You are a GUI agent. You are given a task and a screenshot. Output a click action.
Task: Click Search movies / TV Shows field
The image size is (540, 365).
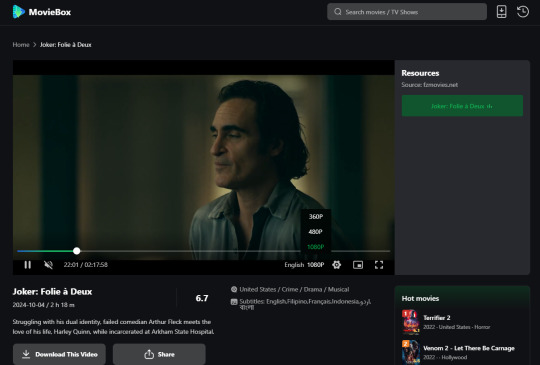407,12
